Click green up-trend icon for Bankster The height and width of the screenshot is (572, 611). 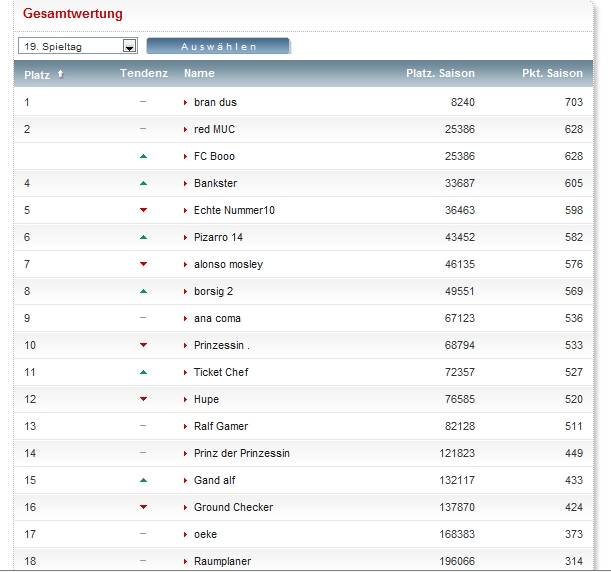point(143,183)
